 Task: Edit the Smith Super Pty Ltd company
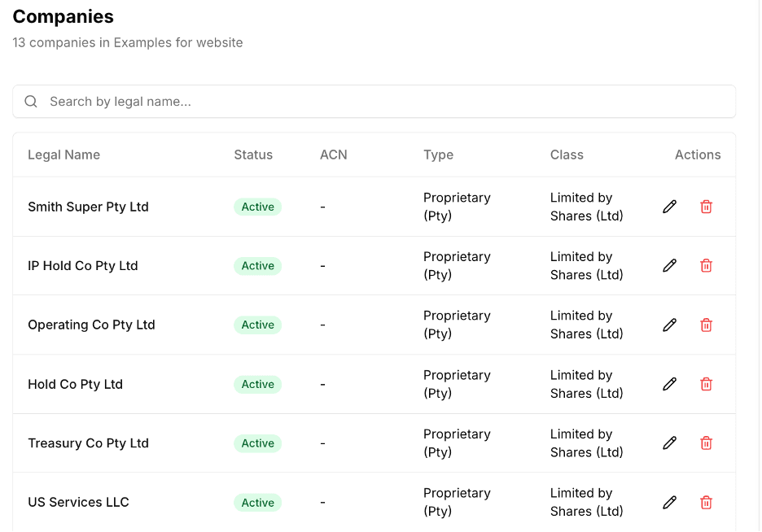pos(668,206)
